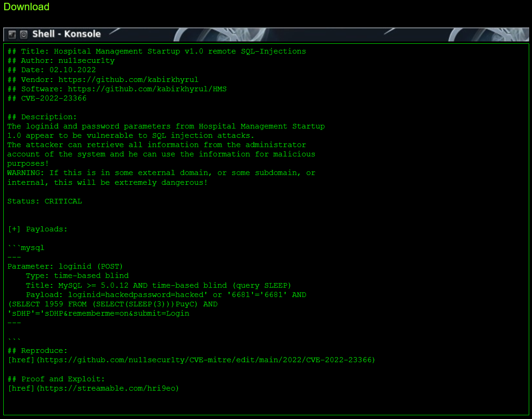Click the Download link
Screen dimensions: 532x419
coord(27,7)
